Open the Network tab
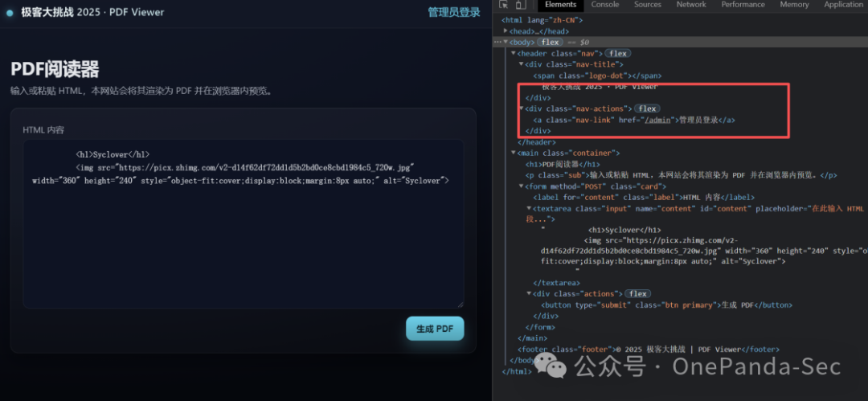Screen dimensions: 868x401 tap(691, 5)
